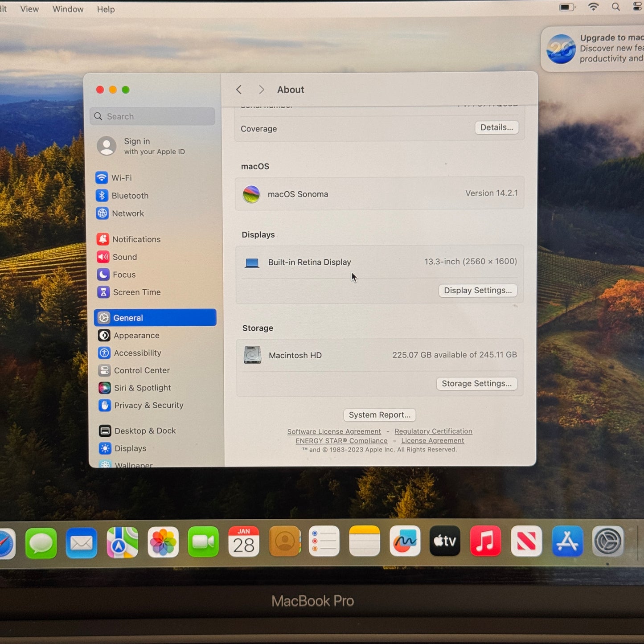Open License Agreement link
644x644 pixels.
432,440
